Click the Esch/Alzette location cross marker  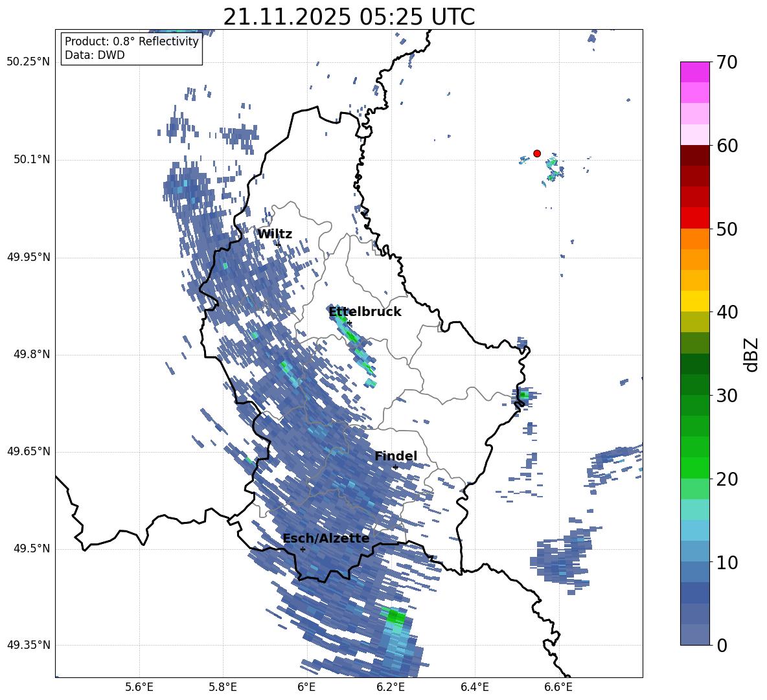(303, 549)
